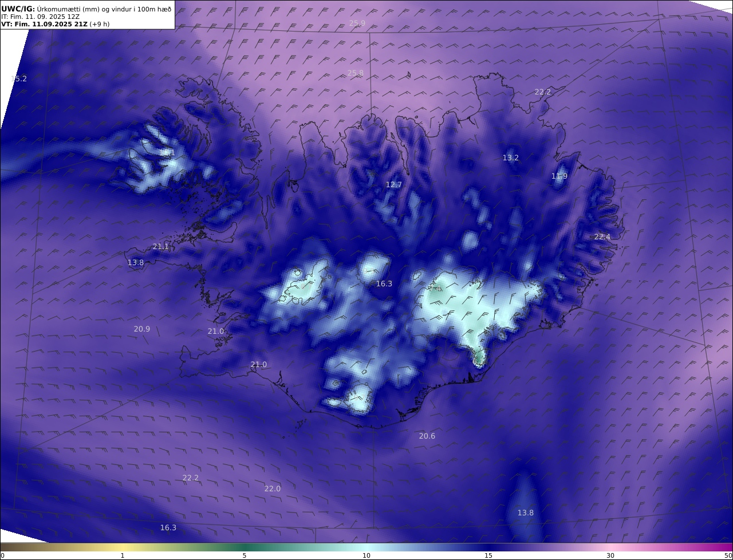The height and width of the screenshot is (560, 733).
Task: Click the VT: Fim. 11.09.2025 21Z (+9 h) line
Action: (56, 25)
